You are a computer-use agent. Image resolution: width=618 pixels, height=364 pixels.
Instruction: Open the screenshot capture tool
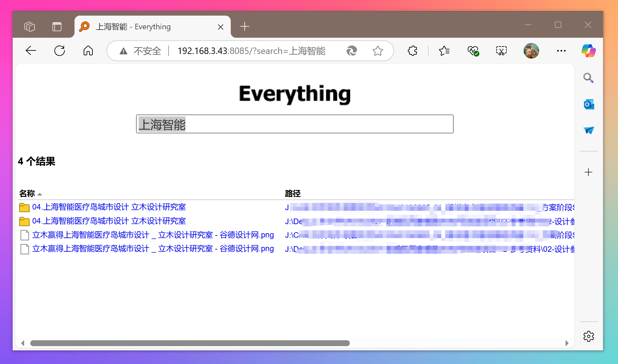(x=501, y=51)
